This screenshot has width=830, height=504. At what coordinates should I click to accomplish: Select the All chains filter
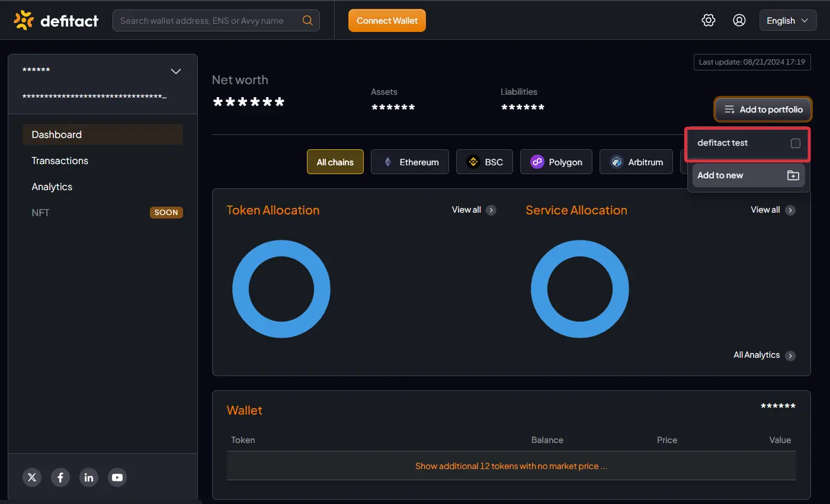click(335, 162)
